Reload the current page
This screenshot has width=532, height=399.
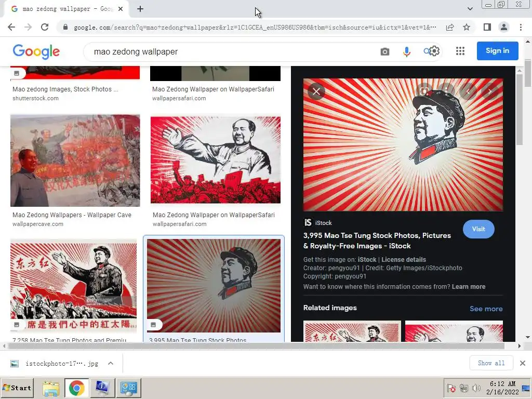pos(45,27)
